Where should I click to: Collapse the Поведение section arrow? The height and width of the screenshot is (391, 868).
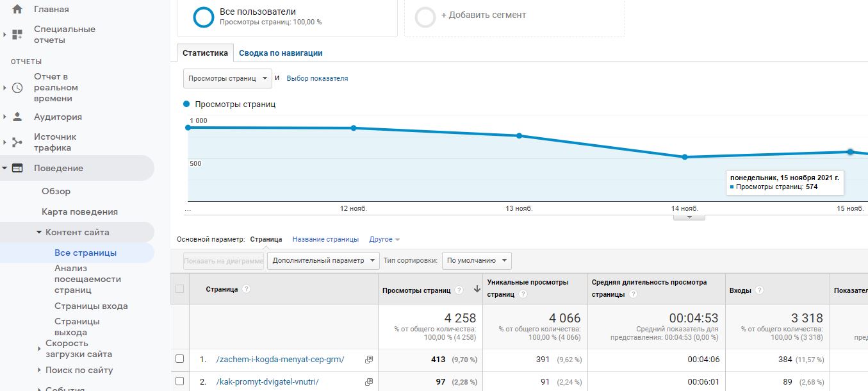click(x=5, y=168)
